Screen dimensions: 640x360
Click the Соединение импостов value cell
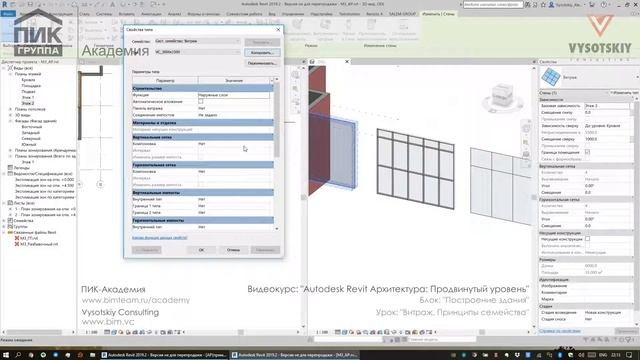click(x=233, y=115)
